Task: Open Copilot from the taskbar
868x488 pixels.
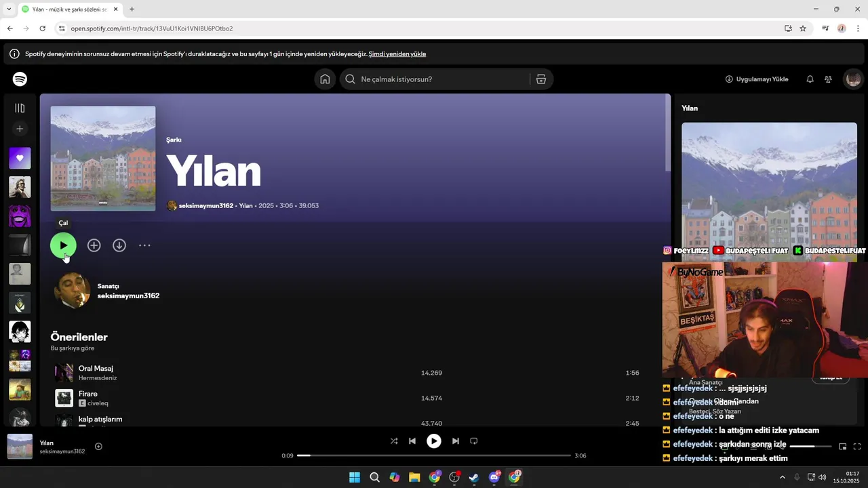Action: (395, 477)
